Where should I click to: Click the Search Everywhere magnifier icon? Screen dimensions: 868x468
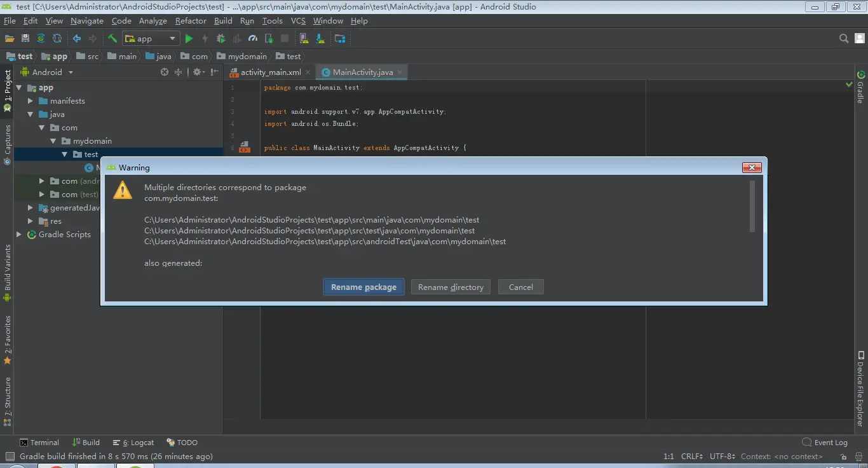coord(844,39)
